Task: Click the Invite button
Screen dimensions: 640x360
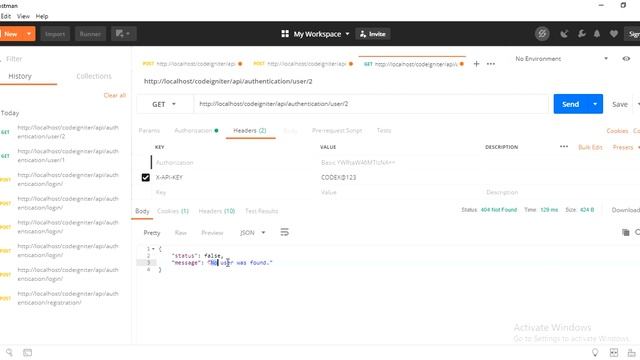Action: 373,34
